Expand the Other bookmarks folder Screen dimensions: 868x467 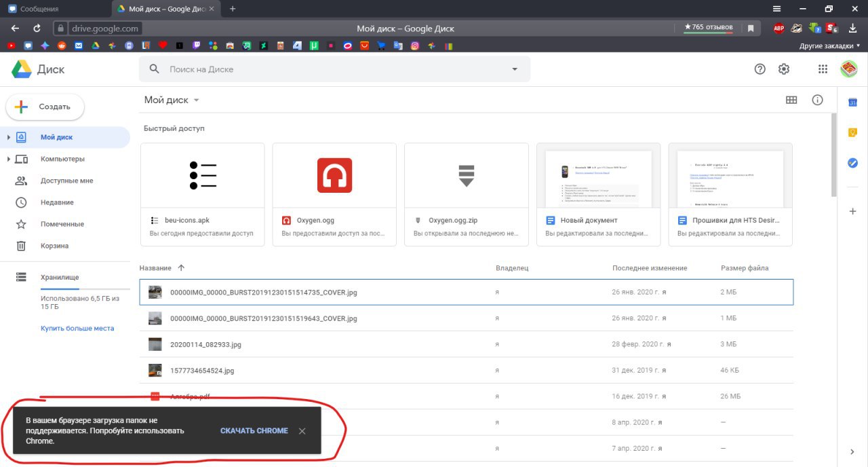pyautogui.click(x=830, y=45)
